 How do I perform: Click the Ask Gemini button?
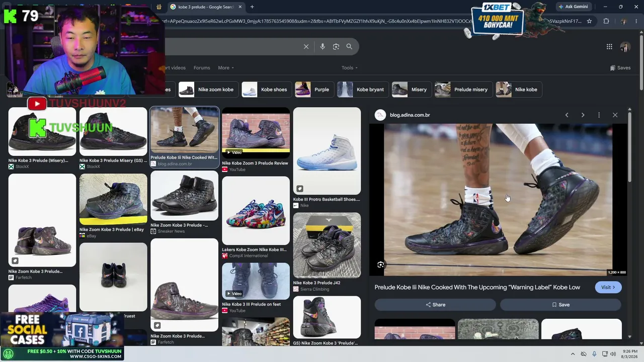coord(573,7)
